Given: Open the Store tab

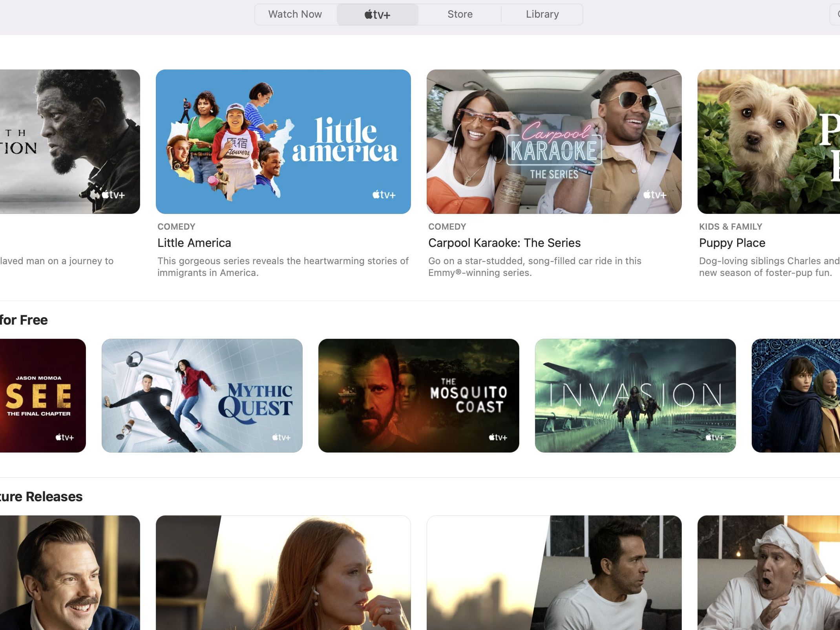Looking at the screenshot, I should click(x=460, y=15).
